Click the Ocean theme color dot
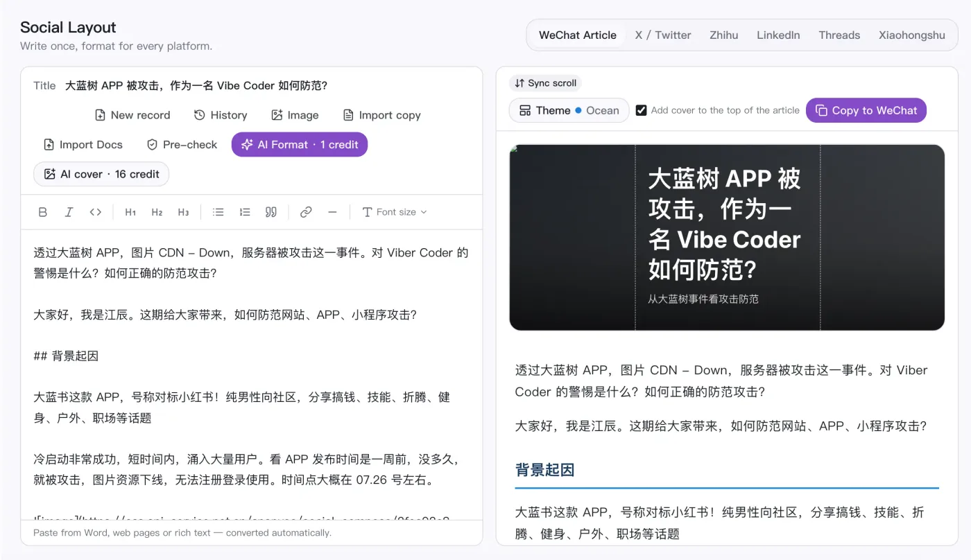The width and height of the screenshot is (971, 560). [x=578, y=111]
